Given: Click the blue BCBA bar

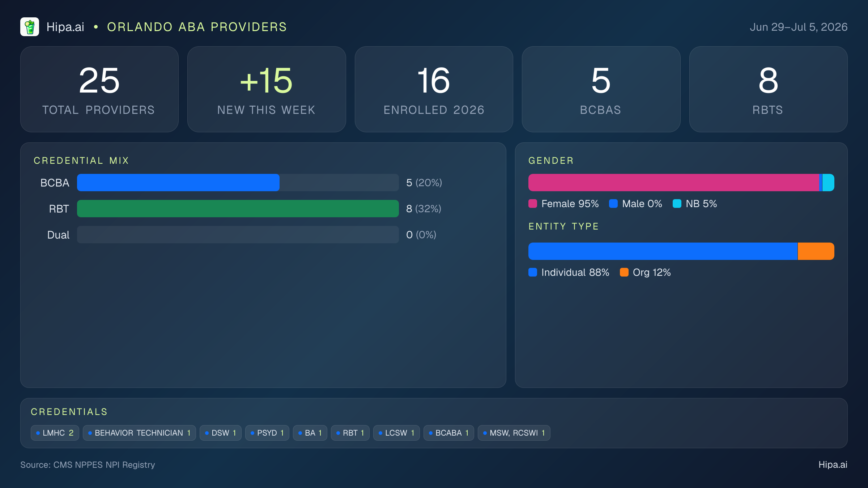Looking at the screenshot, I should [178, 183].
